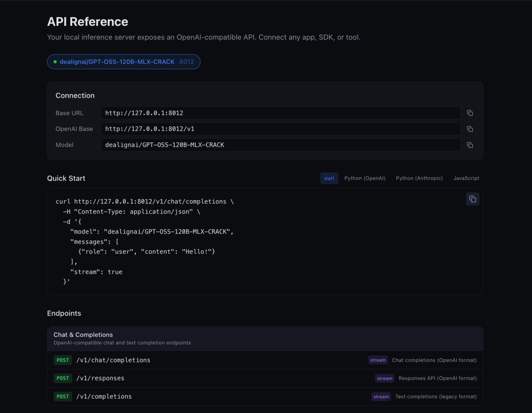The image size is (532, 413).
Task: Click the green status dot in model pill
Action: coord(55,62)
